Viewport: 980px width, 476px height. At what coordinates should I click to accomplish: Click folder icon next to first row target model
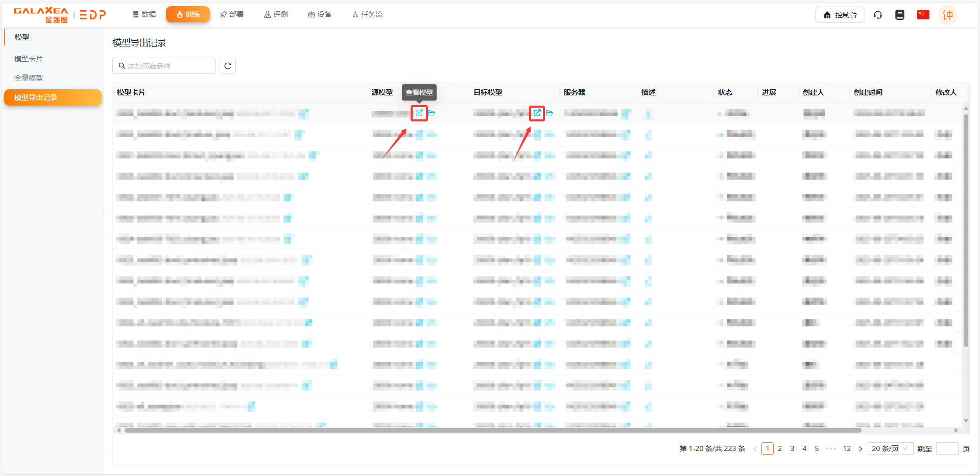click(549, 113)
